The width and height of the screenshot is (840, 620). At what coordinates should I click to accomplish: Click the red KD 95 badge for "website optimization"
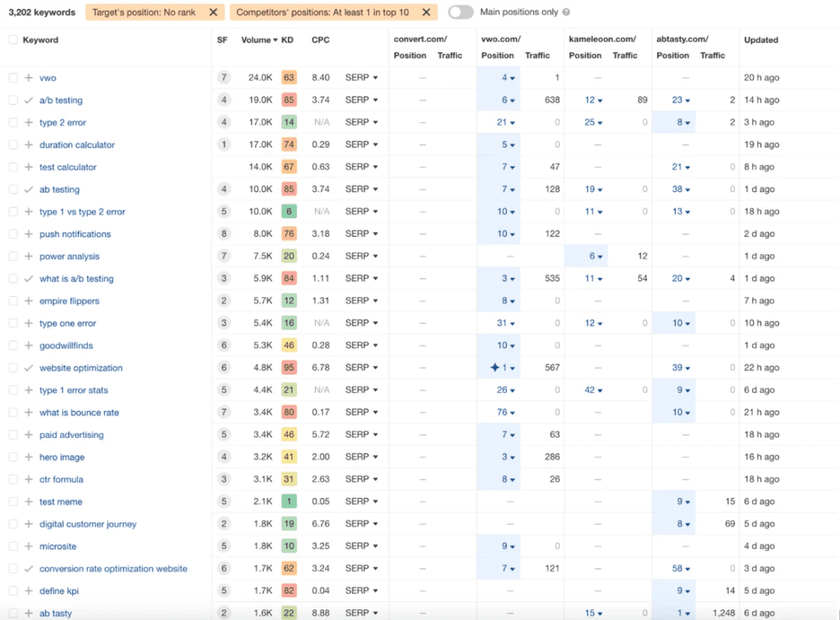click(289, 368)
